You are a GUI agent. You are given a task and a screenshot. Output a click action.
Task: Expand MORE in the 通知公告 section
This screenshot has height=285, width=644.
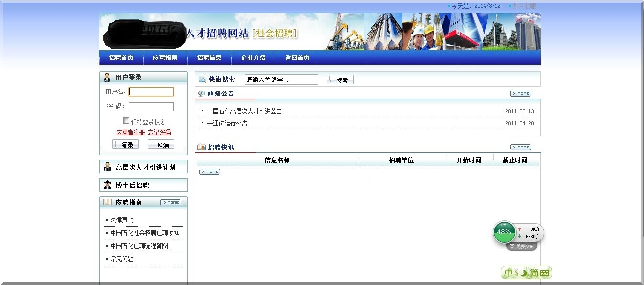[x=520, y=94]
